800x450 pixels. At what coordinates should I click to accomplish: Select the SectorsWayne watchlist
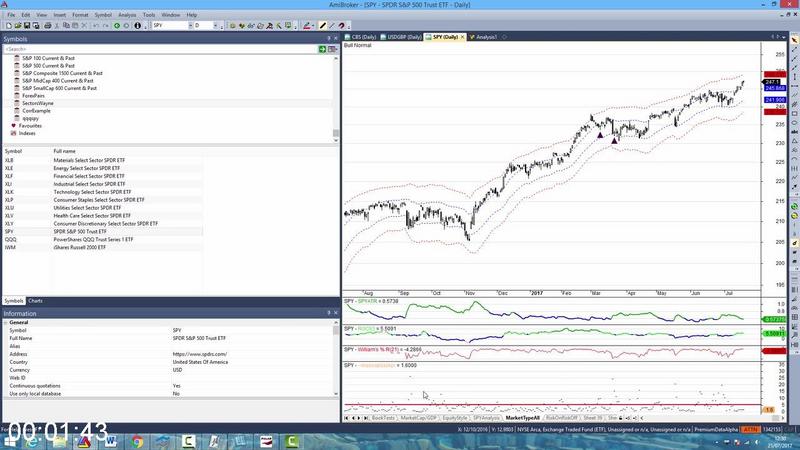point(38,103)
